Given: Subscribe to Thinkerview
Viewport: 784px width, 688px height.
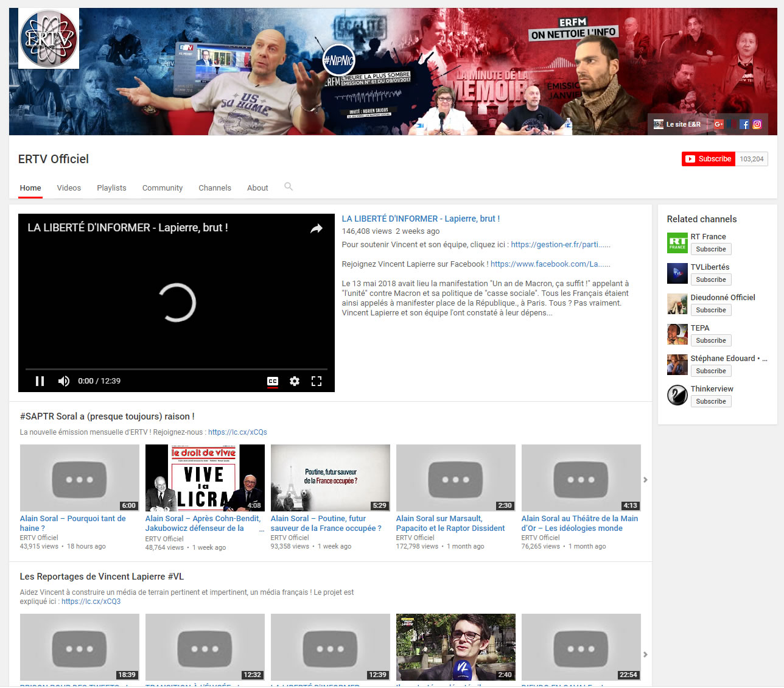Looking at the screenshot, I should [711, 401].
